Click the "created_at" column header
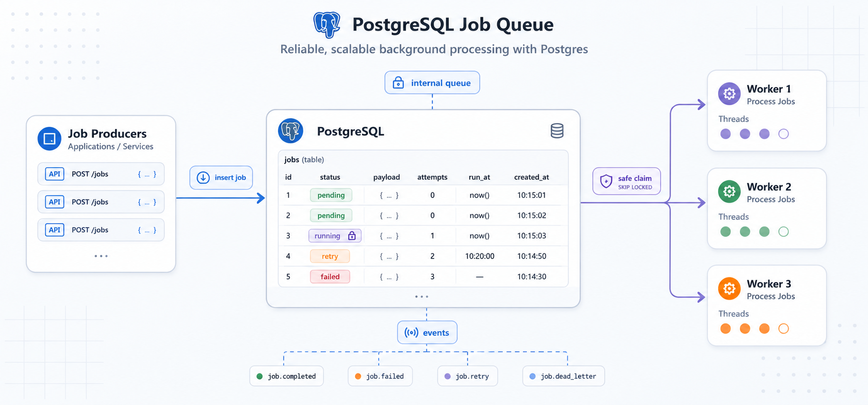Image resolution: width=868 pixels, height=405 pixels. 531,177
